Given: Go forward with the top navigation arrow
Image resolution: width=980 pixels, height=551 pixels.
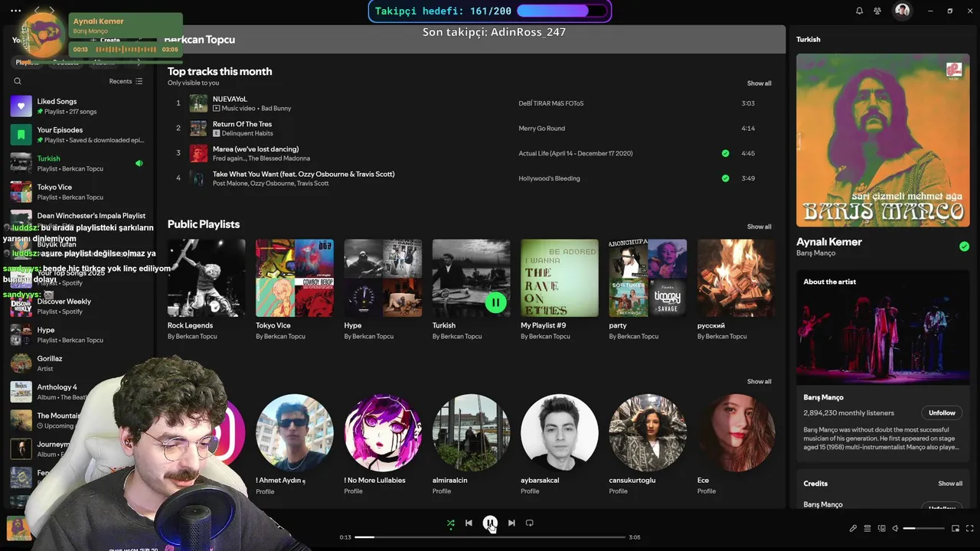Looking at the screenshot, I should (x=51, y=11).
